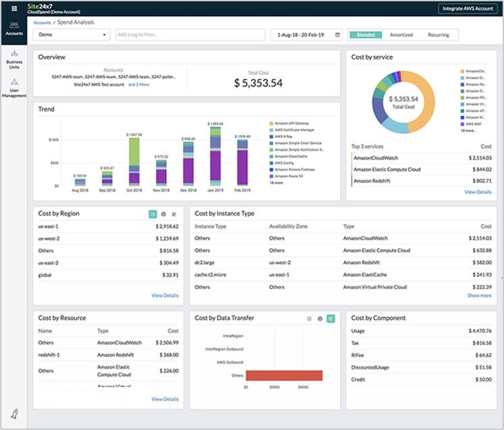Click the Credit component row

coord(422,379)
